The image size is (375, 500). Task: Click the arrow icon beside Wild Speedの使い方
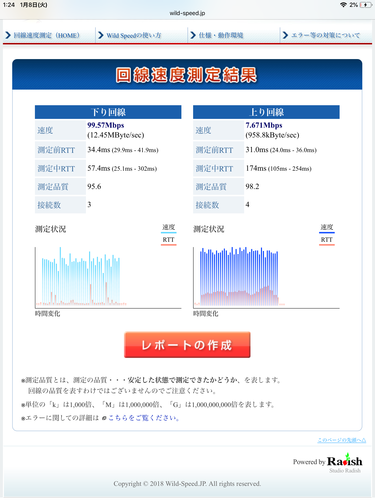tap(101, 35)
